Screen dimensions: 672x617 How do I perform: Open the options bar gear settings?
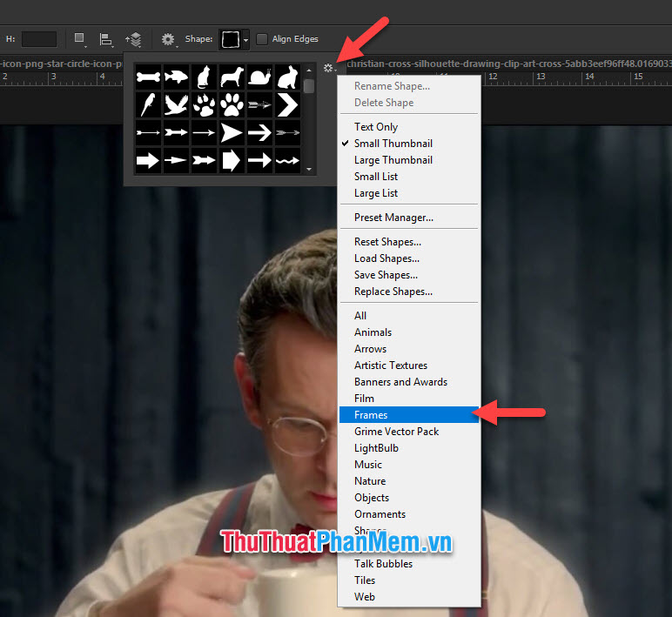169,39
